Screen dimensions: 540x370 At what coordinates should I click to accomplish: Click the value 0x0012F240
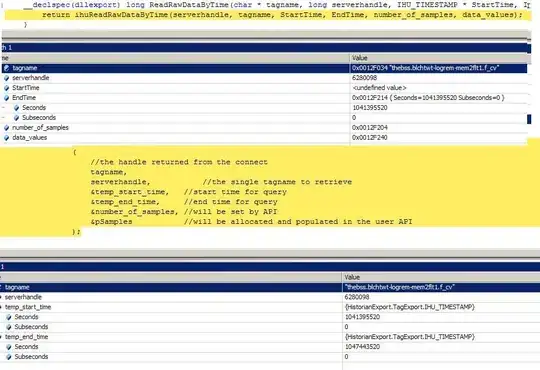click(370, 138)
